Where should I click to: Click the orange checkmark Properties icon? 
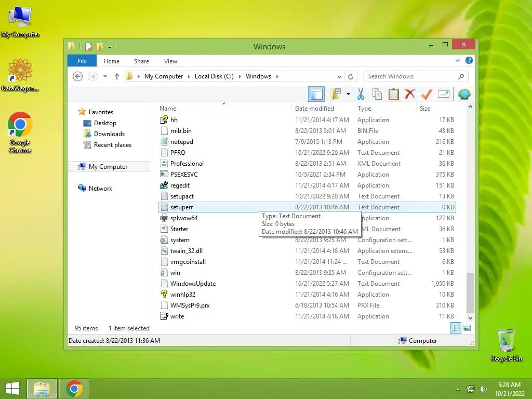click(427, 94)
